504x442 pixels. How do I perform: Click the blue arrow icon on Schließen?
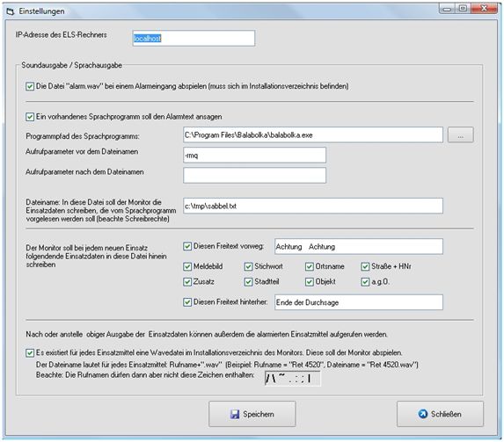[x=423, y=414]
